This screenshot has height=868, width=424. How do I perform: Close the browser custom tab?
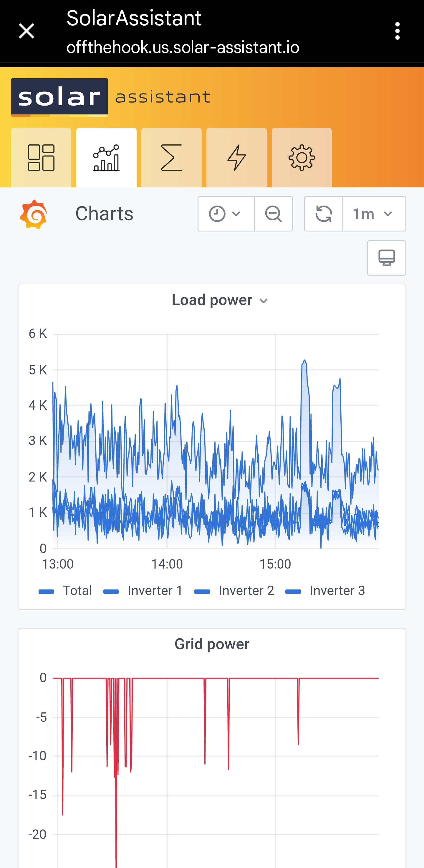click(26, 31)
